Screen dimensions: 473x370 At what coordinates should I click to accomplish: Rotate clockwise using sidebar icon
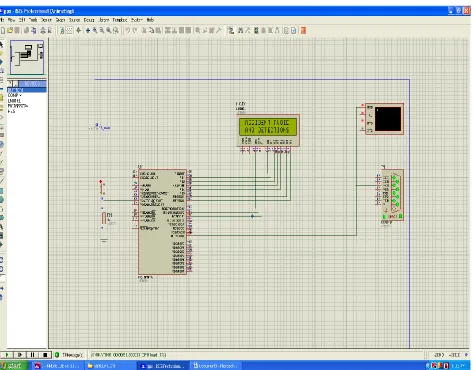point(1,260)
